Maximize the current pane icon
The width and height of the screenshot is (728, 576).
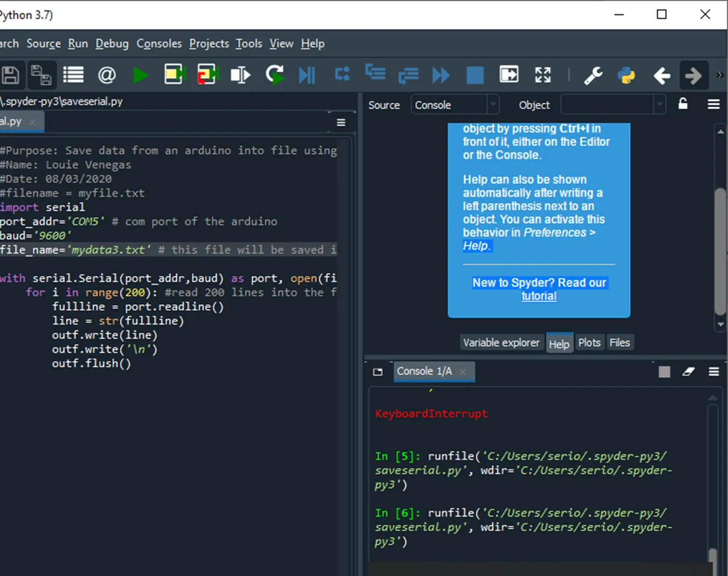[x=509, y=75]
